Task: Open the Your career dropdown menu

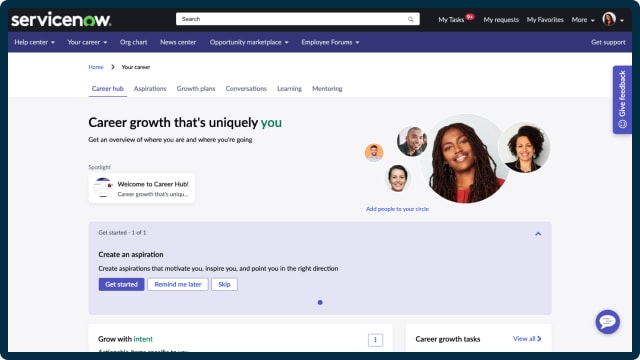Action: pos(87,42)
